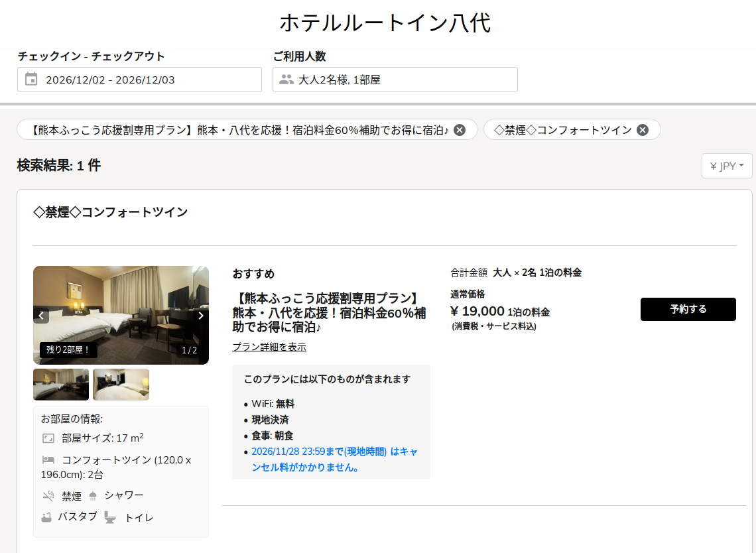Open the ¥ JPY currency dropdown
The image size is (756, 553).
727,166
